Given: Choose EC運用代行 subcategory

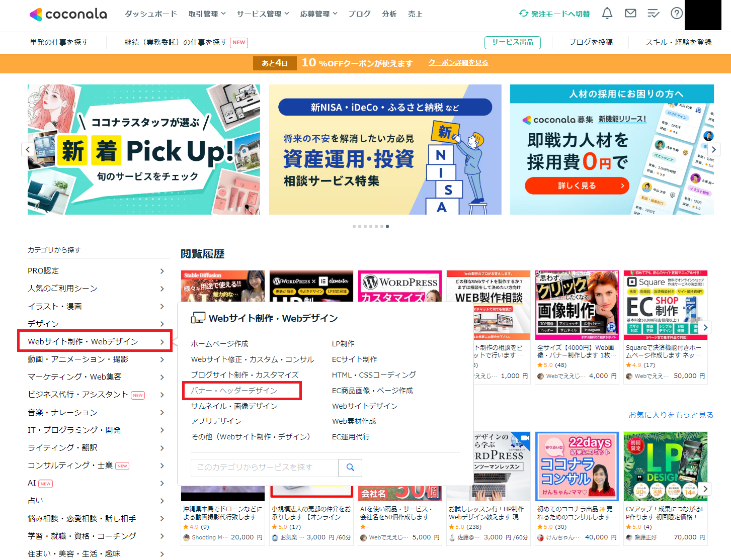Looking at the screenshot, I should [351, 437].
